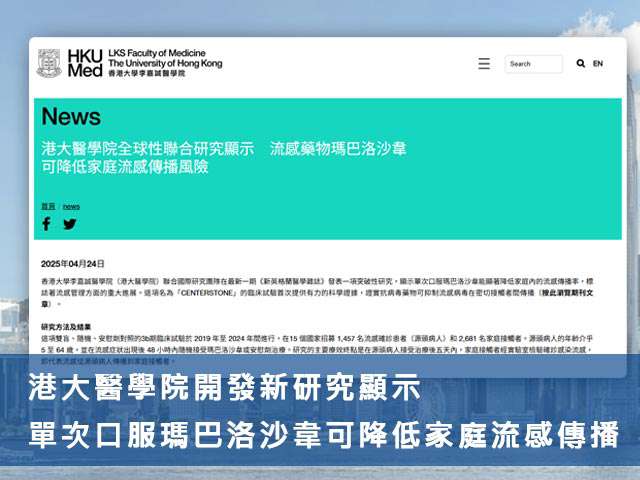
Task: Open the 首頁 breadcrumb link
Action: (x=48, y=207)
